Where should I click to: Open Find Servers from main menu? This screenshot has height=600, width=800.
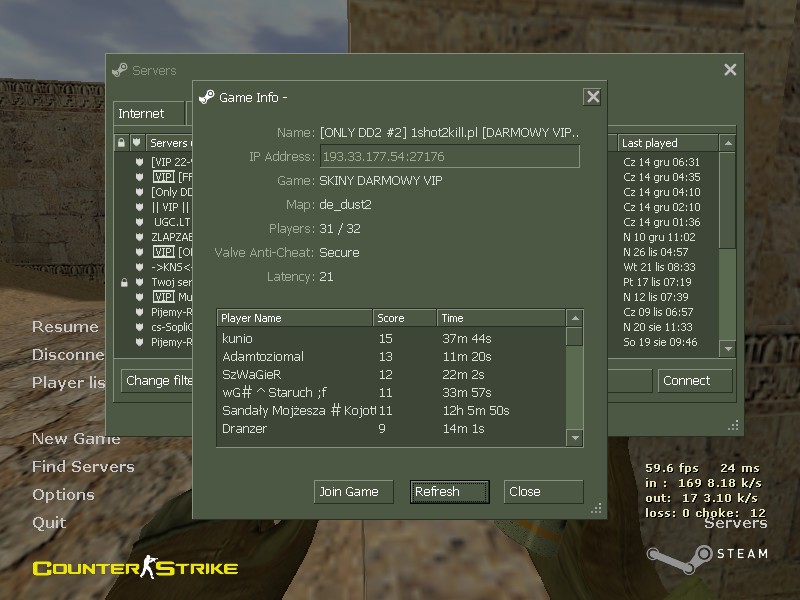point(83,466)
